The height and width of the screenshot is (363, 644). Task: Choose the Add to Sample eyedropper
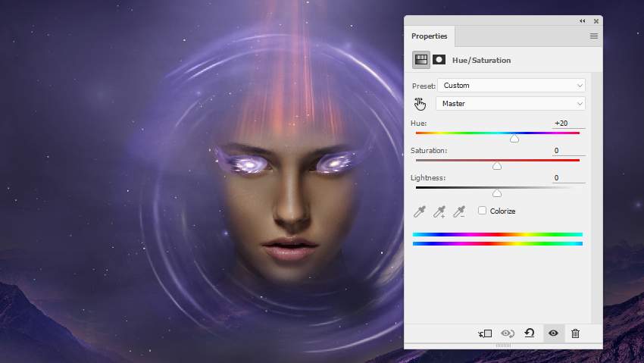pyautogui.click(x=439, y=211)
